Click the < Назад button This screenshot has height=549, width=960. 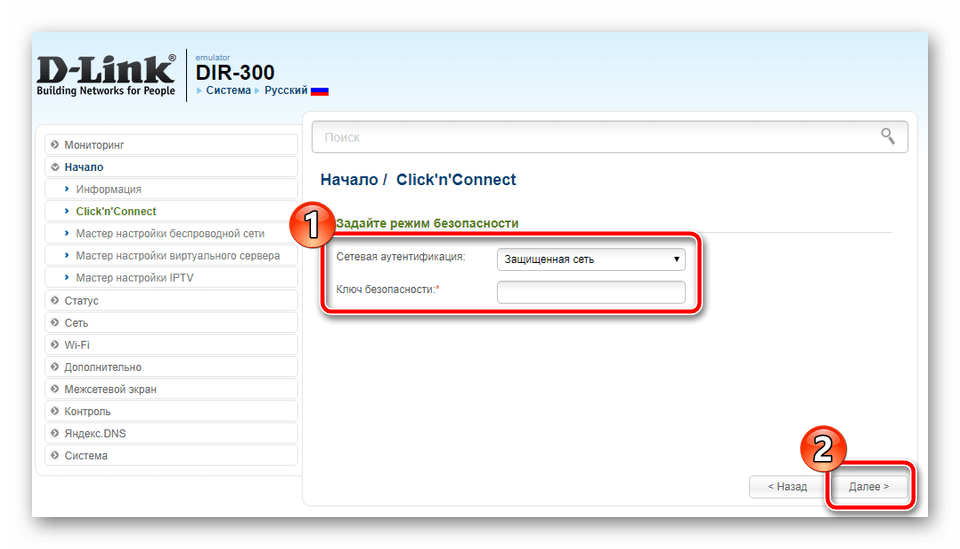coord(787,487)
